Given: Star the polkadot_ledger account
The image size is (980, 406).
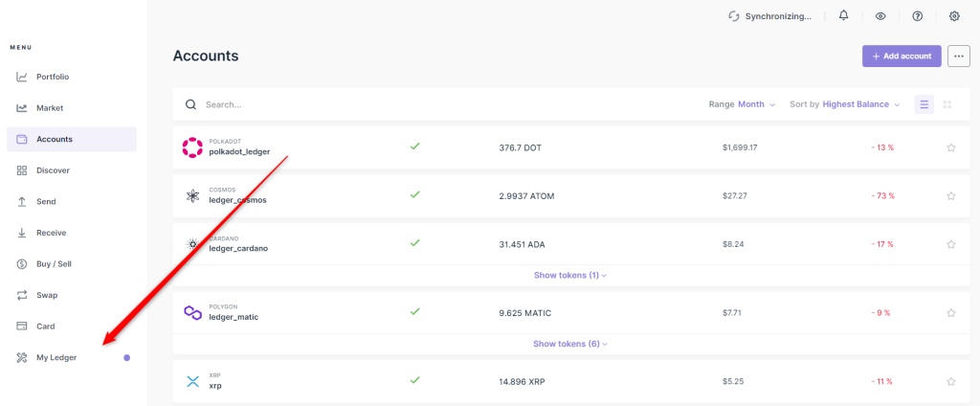Looking at the screenshot, I should [950, 147].
